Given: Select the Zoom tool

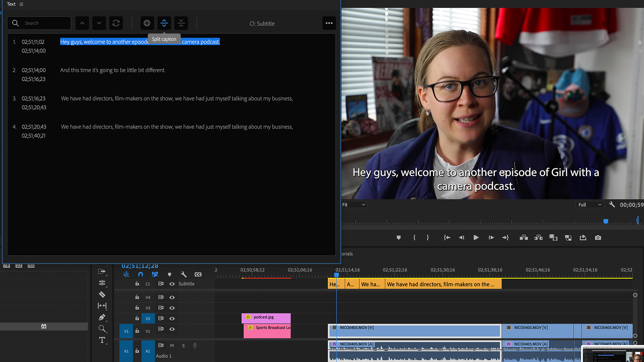Looking at the screenshot, I should (102, 328).
